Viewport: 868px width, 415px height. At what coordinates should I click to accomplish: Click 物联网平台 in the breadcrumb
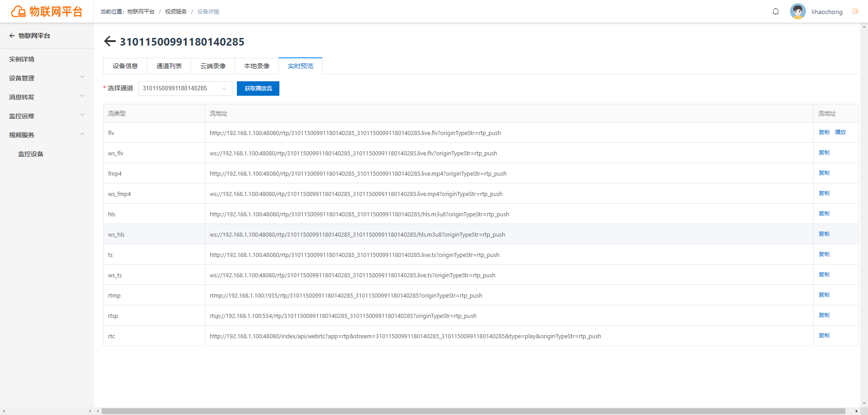coord(141,12)
